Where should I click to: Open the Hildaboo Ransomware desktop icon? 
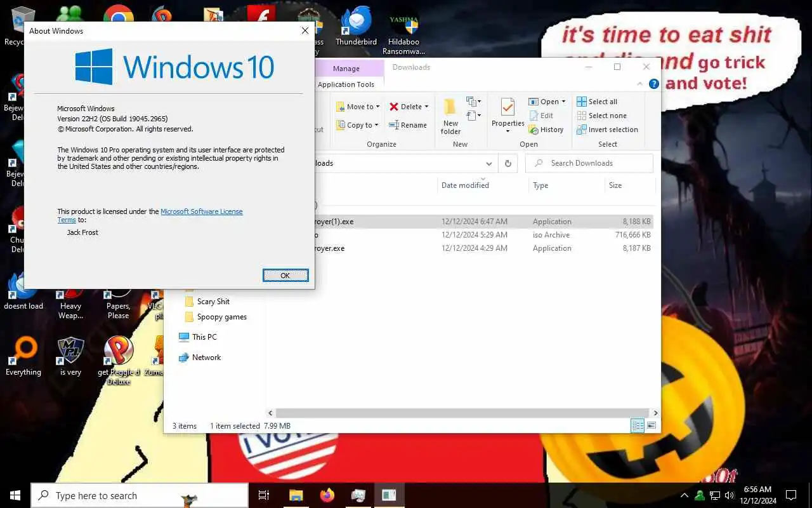[404, 33]
